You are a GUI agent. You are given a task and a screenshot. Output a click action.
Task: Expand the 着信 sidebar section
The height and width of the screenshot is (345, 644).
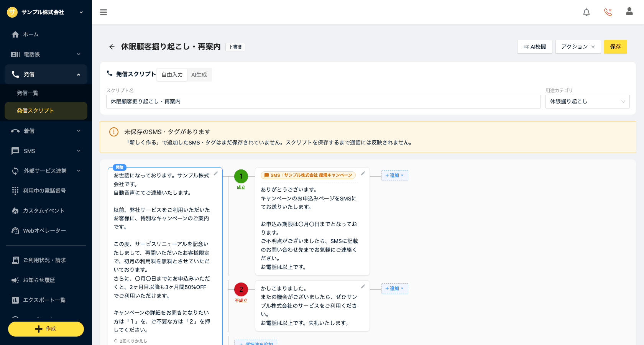pyautogui.click(x=79, y=131)
